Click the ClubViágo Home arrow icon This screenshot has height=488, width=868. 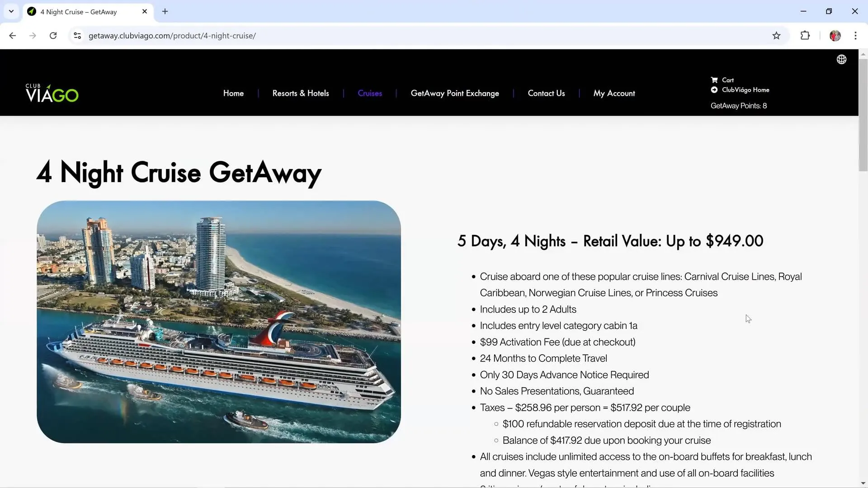[714, 90]
